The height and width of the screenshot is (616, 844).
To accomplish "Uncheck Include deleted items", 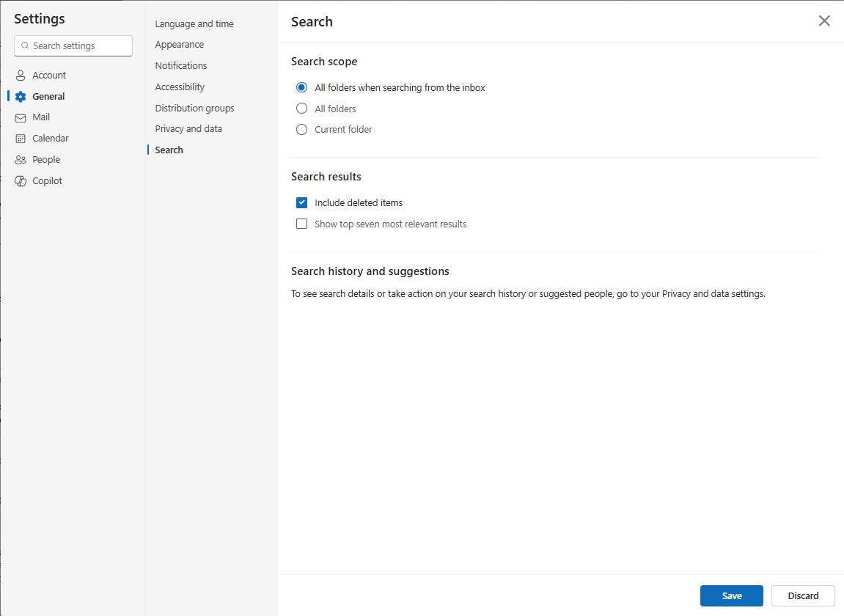I will [x=301, y=202].
